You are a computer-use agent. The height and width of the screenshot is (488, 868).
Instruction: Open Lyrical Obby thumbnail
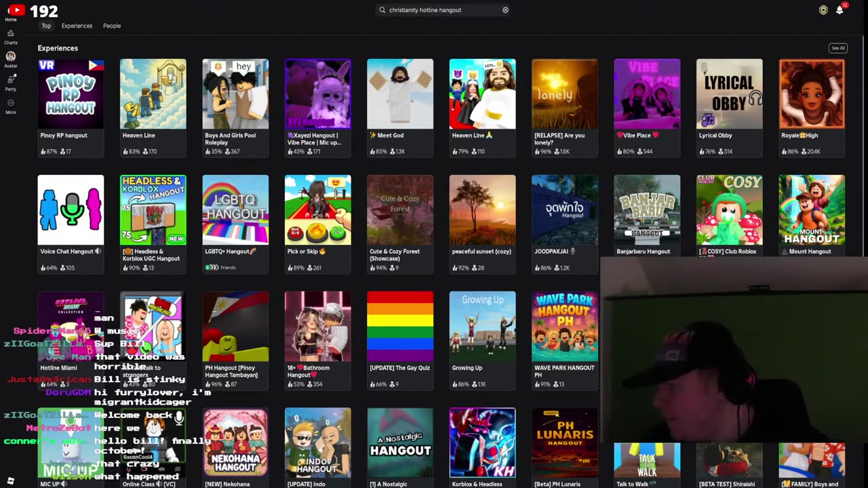pyautogui.click(x=730, y=94)
